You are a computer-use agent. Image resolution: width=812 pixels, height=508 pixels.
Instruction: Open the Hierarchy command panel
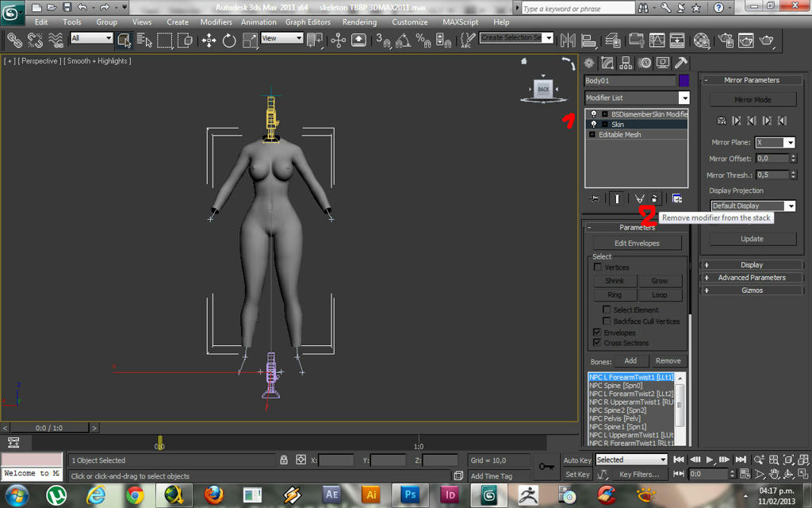(x=626, y=63)
